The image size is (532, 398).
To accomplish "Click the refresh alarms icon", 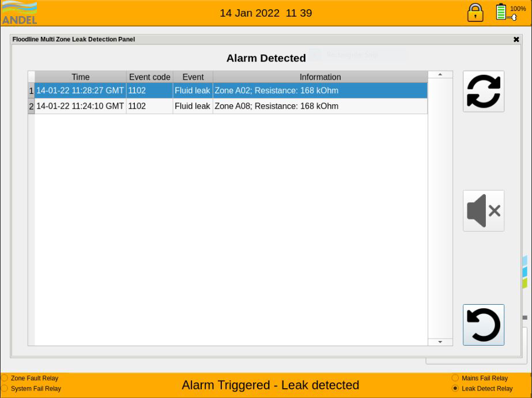I will (x=483, y=92).
